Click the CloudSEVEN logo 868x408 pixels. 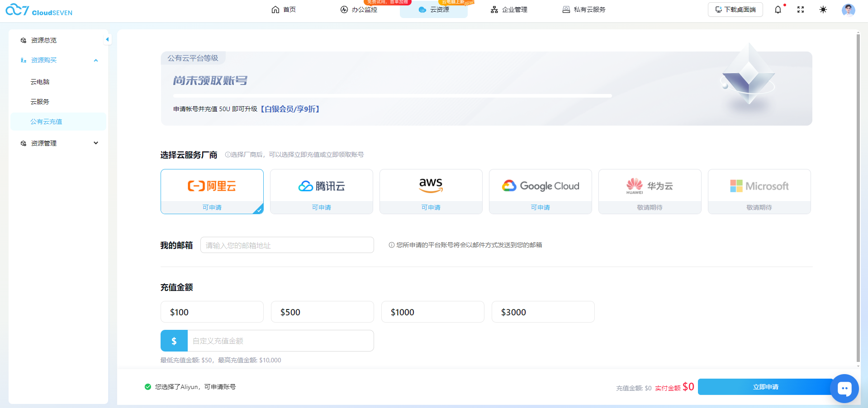point(39,10)
